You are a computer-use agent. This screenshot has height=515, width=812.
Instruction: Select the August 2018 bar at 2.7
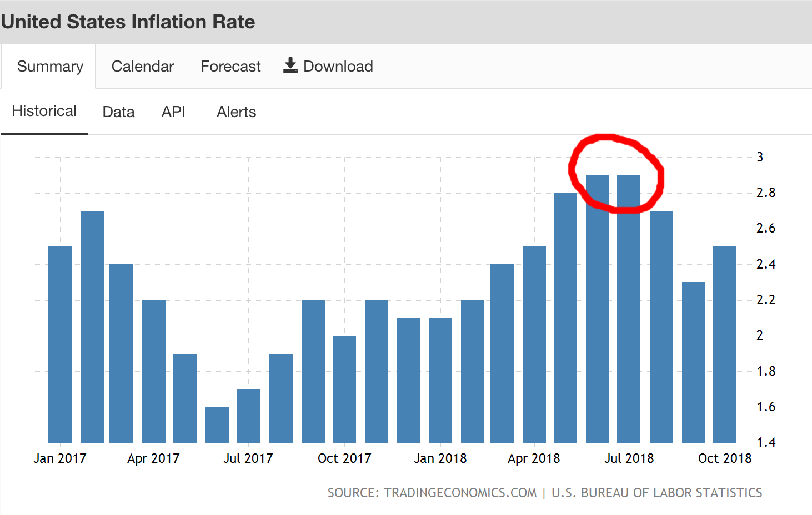click(661, 327)
